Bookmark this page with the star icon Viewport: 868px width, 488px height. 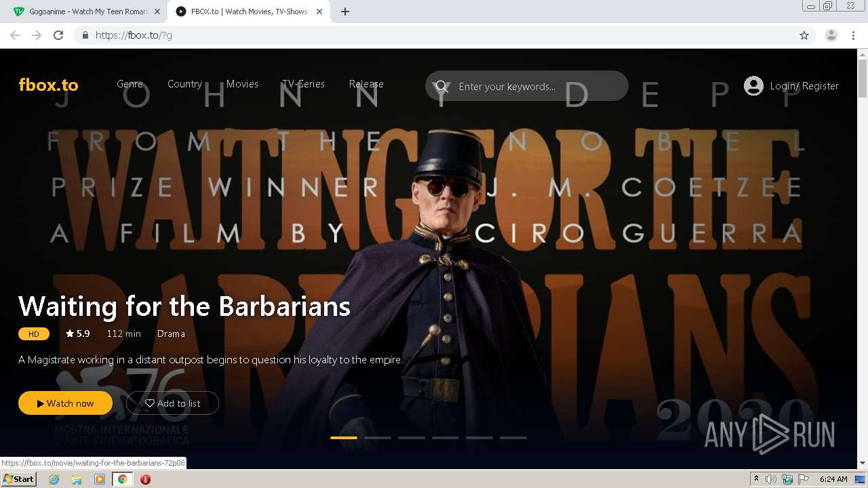point(804,35)
